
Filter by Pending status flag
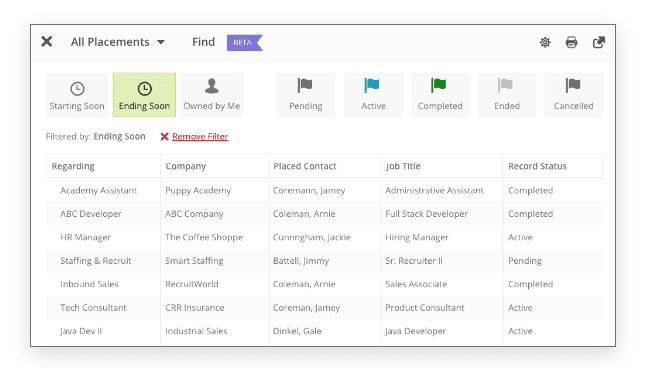(306, 95)
